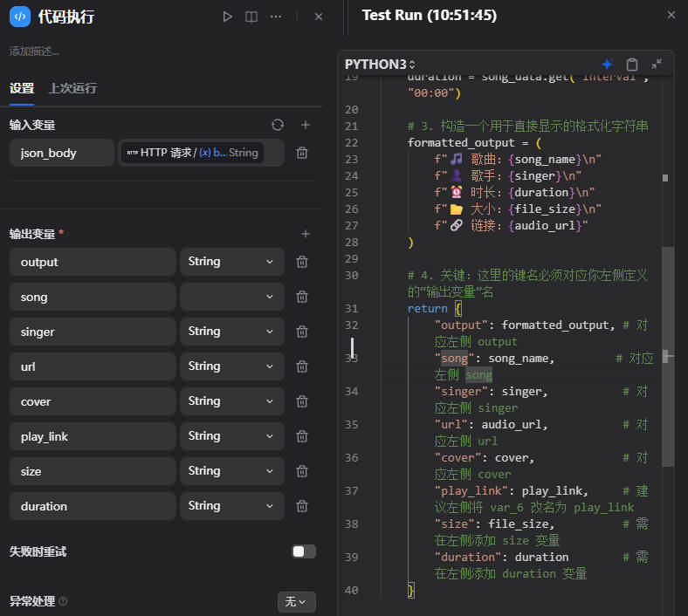Open type dropdown for url
This screenshot has width=688, height=616.
pos(232,366)
